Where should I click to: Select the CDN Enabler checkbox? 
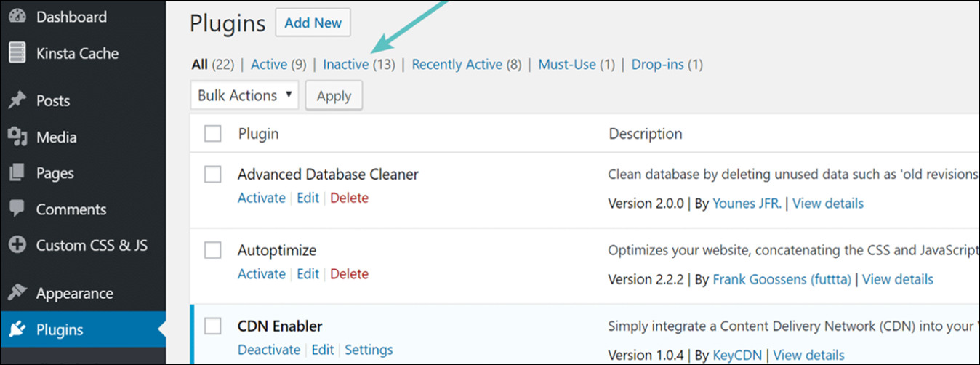(x=212, y=326)
